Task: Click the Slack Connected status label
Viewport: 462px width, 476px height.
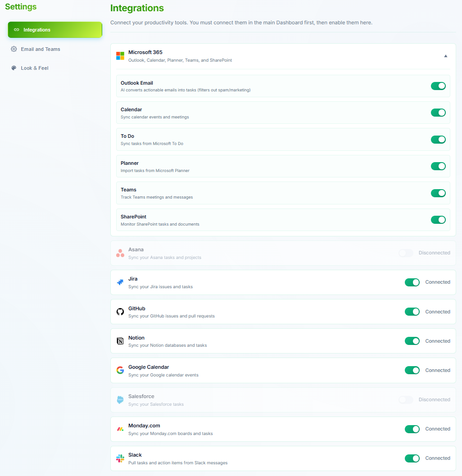Action: tap(438, 458)
